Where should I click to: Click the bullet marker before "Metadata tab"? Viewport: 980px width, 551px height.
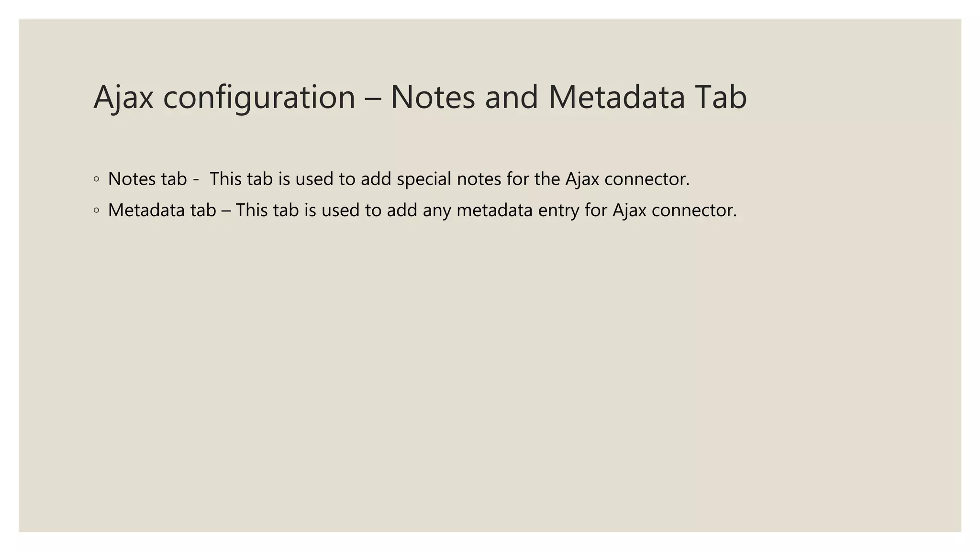[x=97, y=210]
